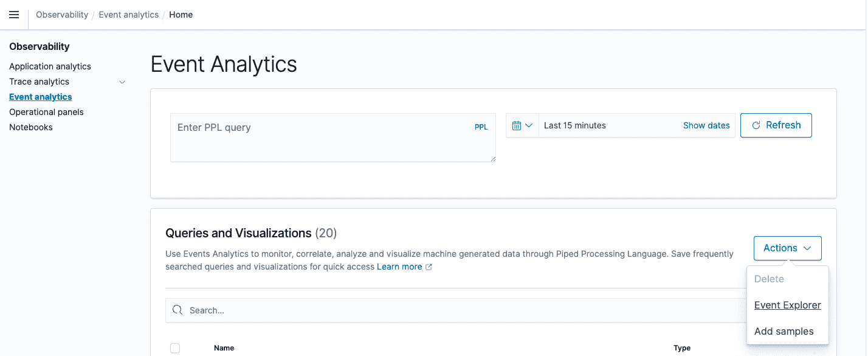Screen dimensions: 868x356
Task: Click the PPL badge in the query box
Action: click(481, 127)
